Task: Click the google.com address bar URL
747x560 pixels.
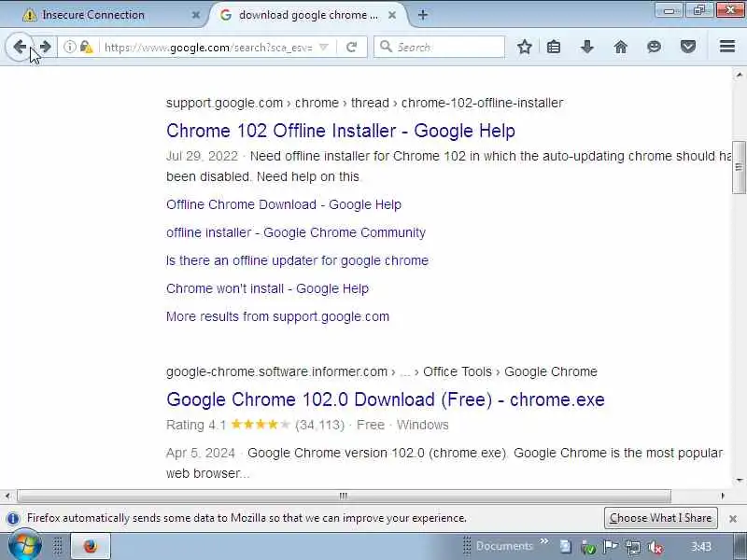Action: (x=208, y=48)
